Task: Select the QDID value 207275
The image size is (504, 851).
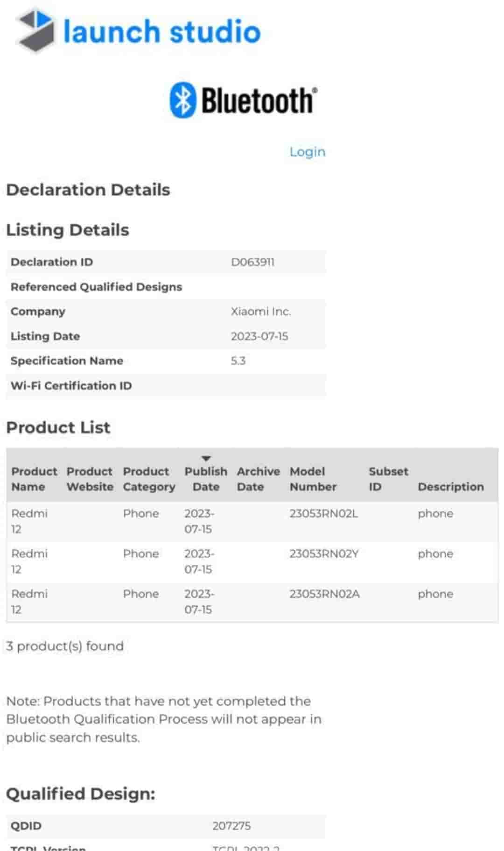Action: [x=232, y=826]
